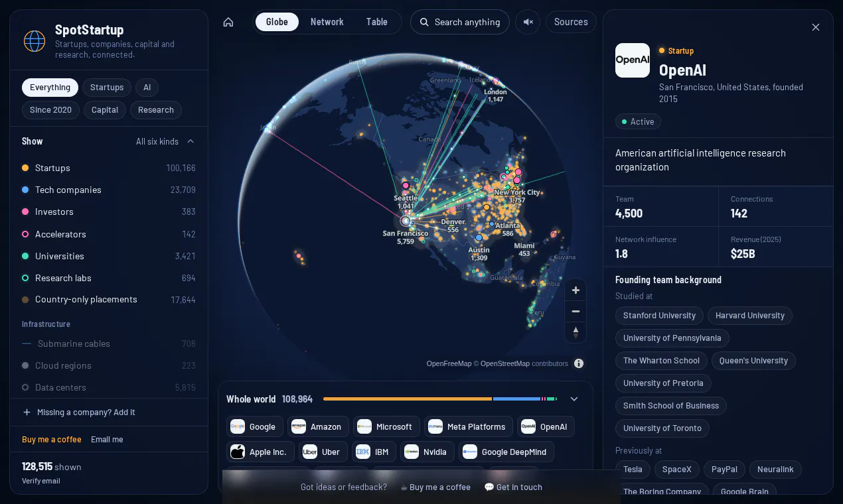Viewport: 843px width, 504px height.
Task: Click Get in touch in footer
Action: [513, 487]
